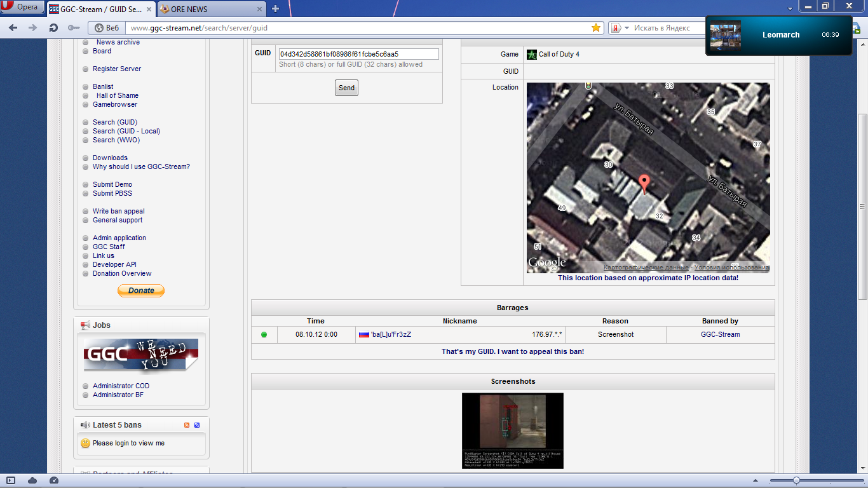Click the Веб site info badge
Screen dimensions: 868x488
pyautogui.click(x=106, y=28)
